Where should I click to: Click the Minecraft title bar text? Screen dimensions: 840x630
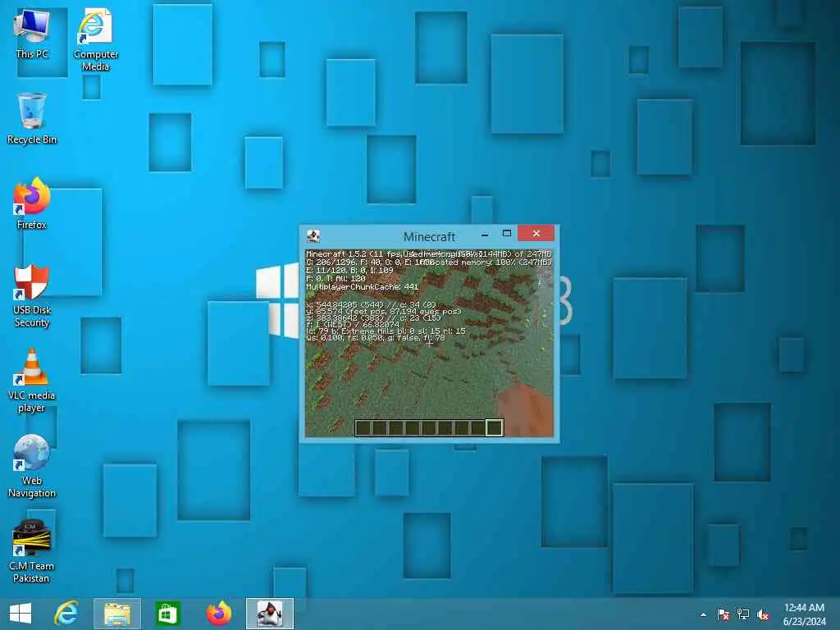(429, 237)
